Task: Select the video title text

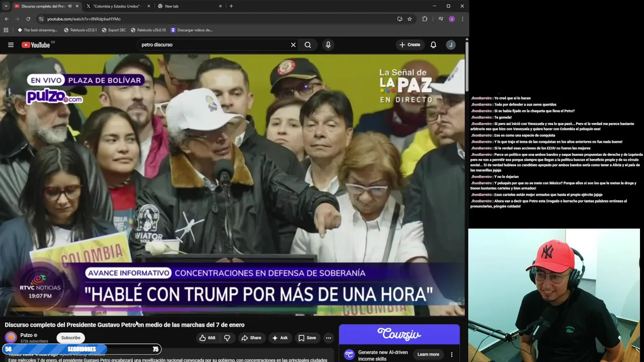Action: 125,325
